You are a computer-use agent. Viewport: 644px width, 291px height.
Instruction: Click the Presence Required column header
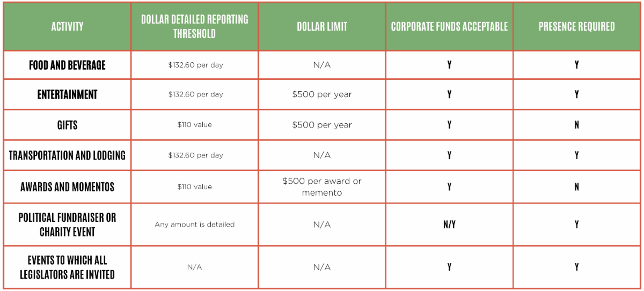[x=576, y=27]
